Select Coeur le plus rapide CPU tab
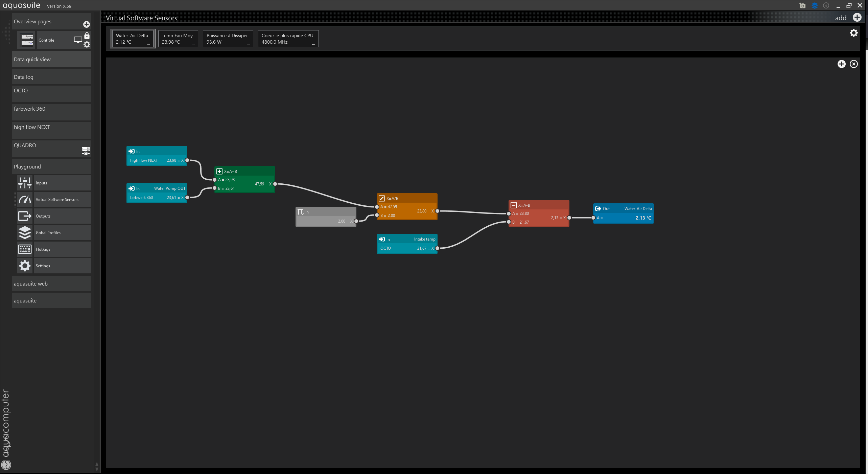Viewport: 868px width, 474px height. pos(288,39)
